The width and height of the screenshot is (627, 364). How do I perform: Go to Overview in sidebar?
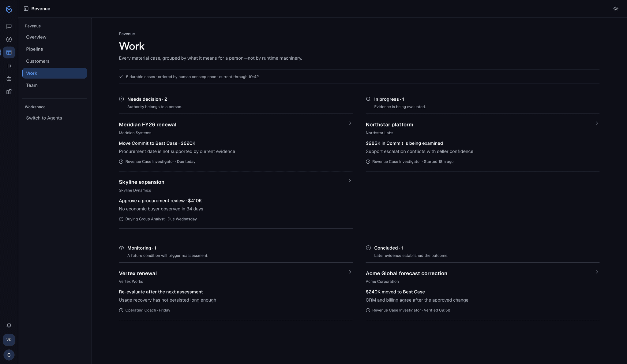click(x=54, y=37)
